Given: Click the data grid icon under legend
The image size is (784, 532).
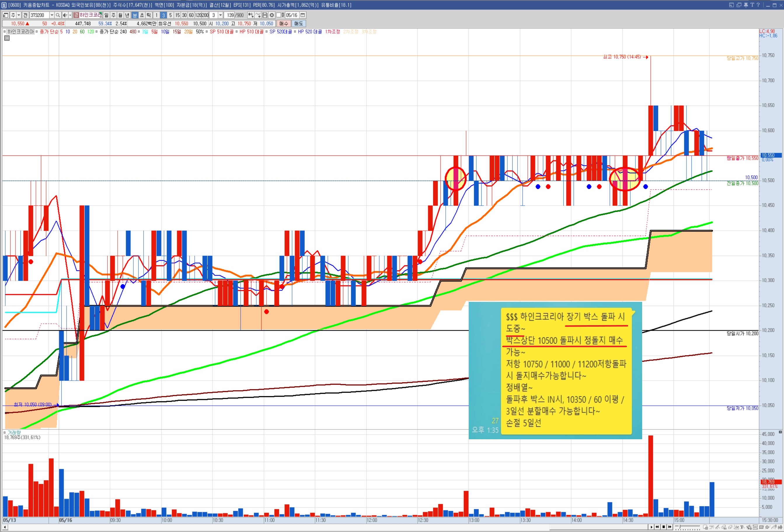Looking at the screenshot, I should click(x=7, y=38).
